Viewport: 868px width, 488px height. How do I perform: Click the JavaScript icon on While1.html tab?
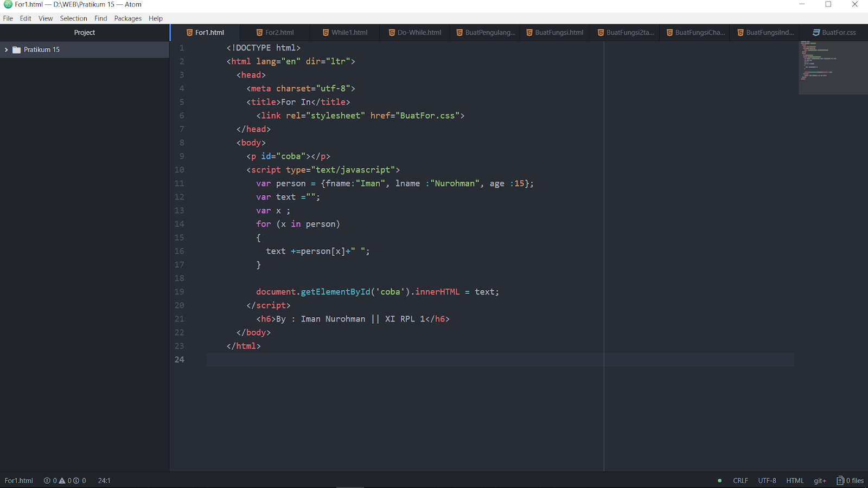pyautogui.click(x=325, y=32)
